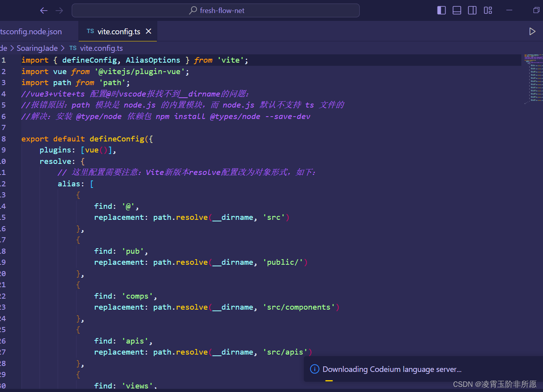543x392 pixels.
Task: Click the 'src/apis' replacement string
Action: [x=285, y=352]
